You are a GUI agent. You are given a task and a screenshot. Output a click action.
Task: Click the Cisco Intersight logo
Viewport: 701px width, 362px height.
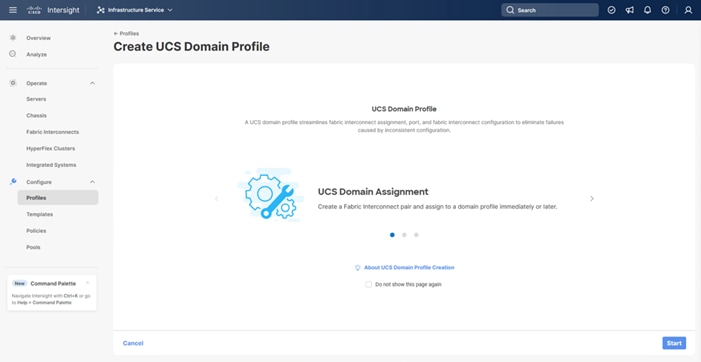coord(53,10)
